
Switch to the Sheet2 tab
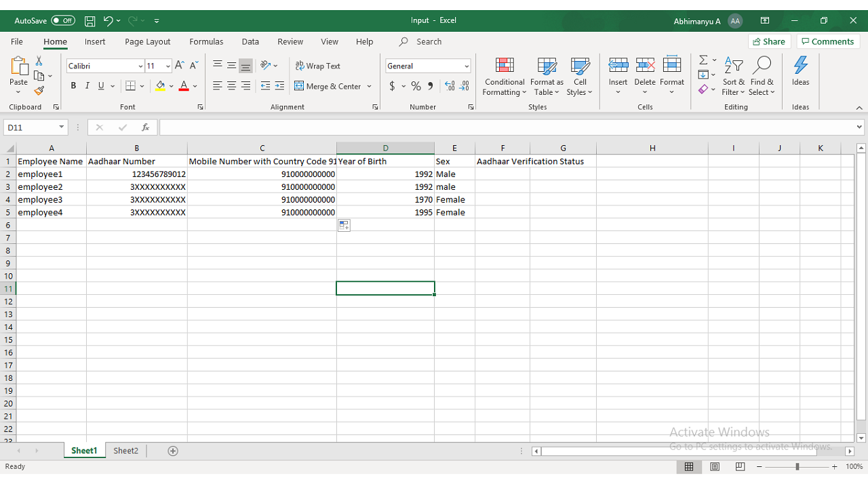pos(125,451)
